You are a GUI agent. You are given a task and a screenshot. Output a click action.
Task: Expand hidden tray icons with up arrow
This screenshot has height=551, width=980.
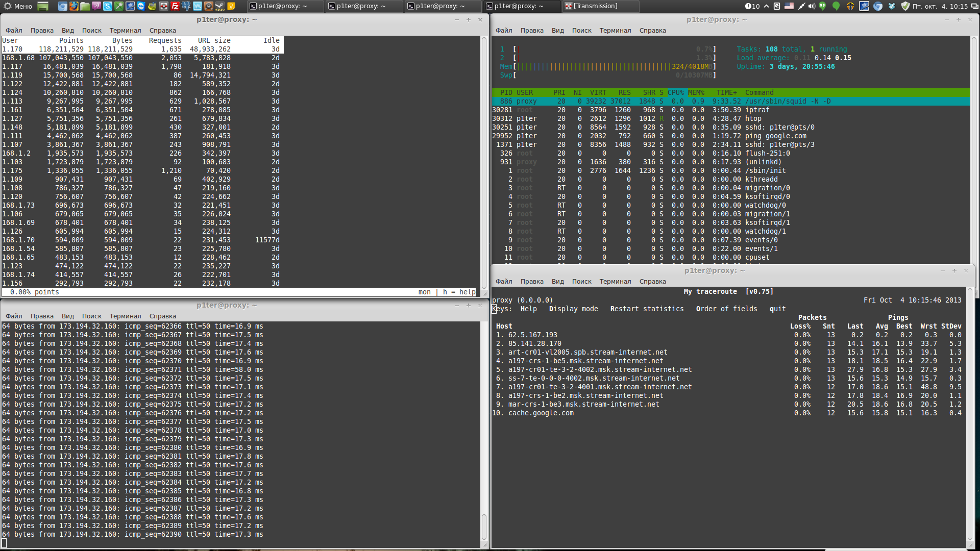click(766, 6)
